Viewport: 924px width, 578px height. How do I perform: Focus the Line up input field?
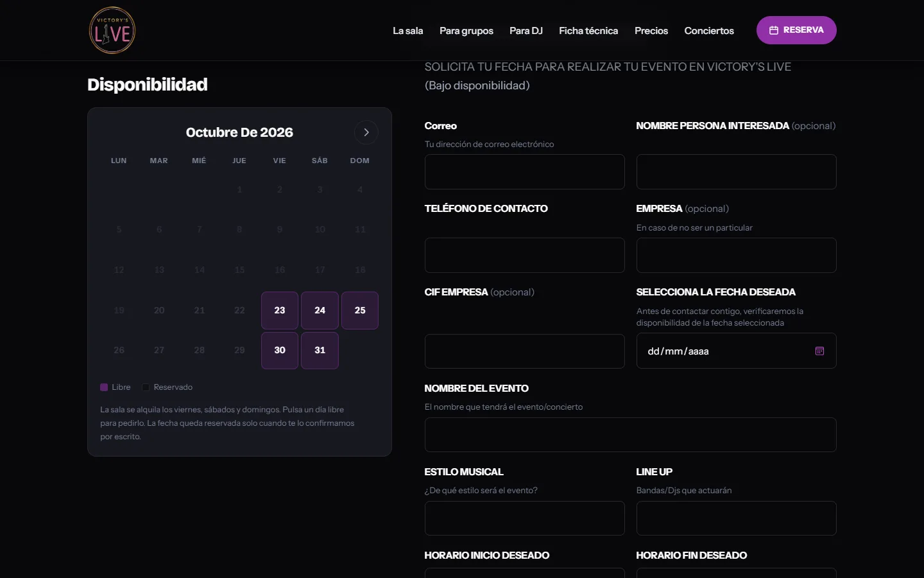pyautogui.click(x=736, y=518)
